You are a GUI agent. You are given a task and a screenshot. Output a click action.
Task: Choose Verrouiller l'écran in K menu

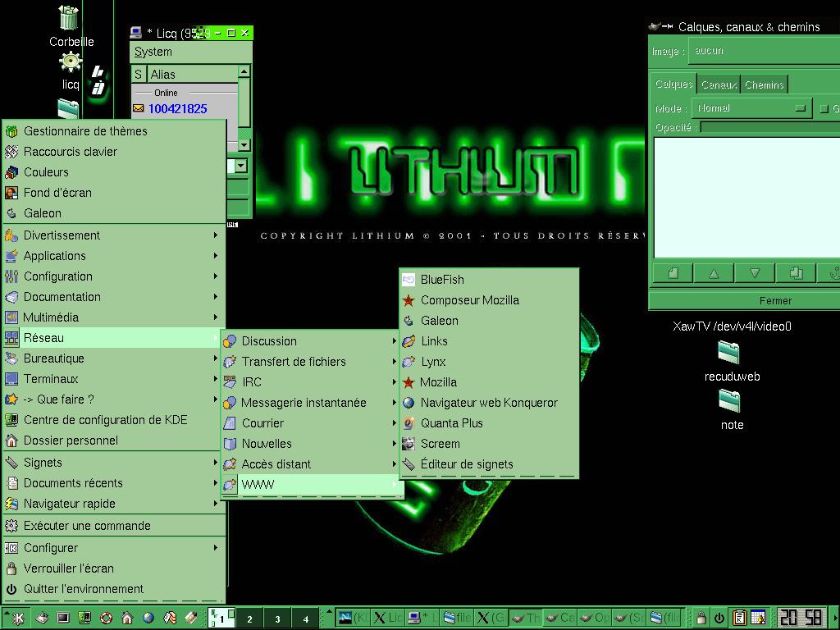click(113, 568)
